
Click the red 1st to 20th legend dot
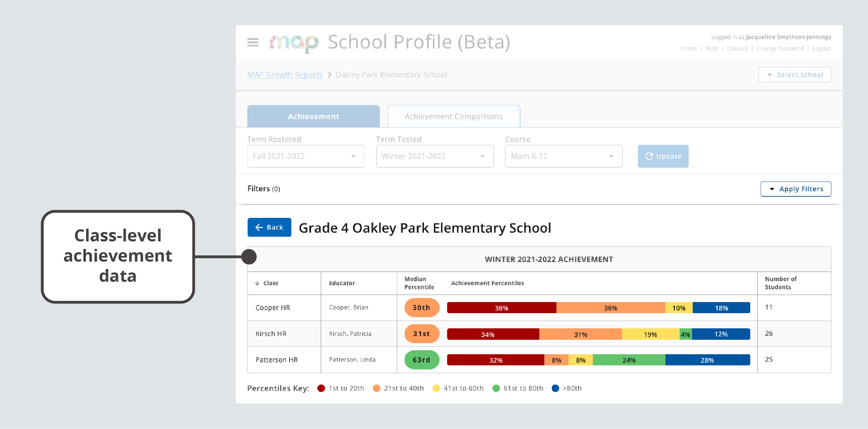pos(321,388)
